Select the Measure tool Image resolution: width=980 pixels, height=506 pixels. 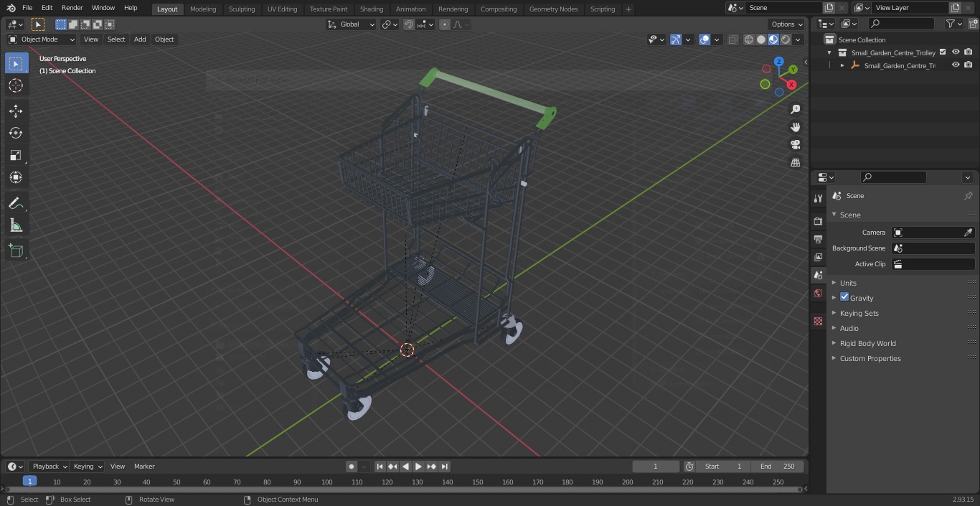coord(16,225)
